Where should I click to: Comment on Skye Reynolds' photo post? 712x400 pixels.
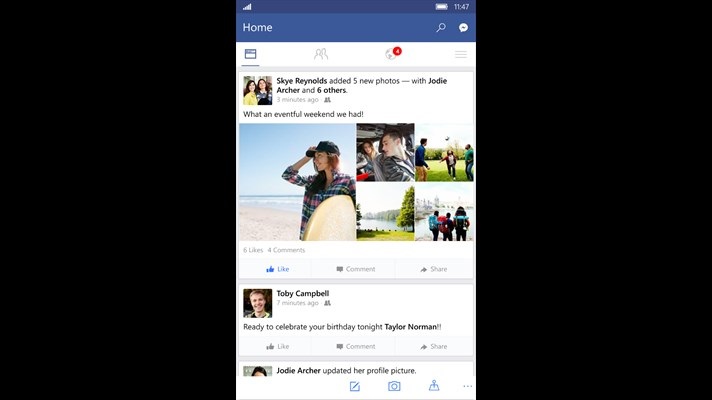pos(356,269)
